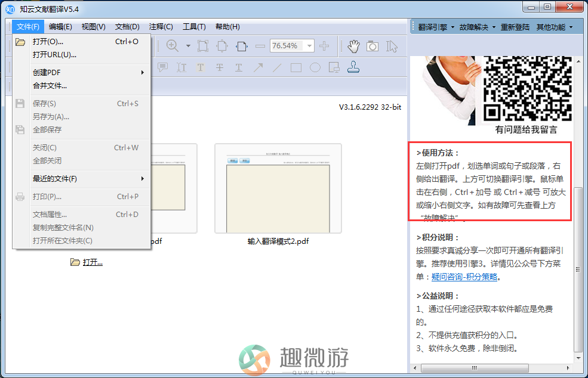Select the zoom-in magnifier tool
Image resolution: width=588 pixels, height=378 pixels.
click(172, 46)
